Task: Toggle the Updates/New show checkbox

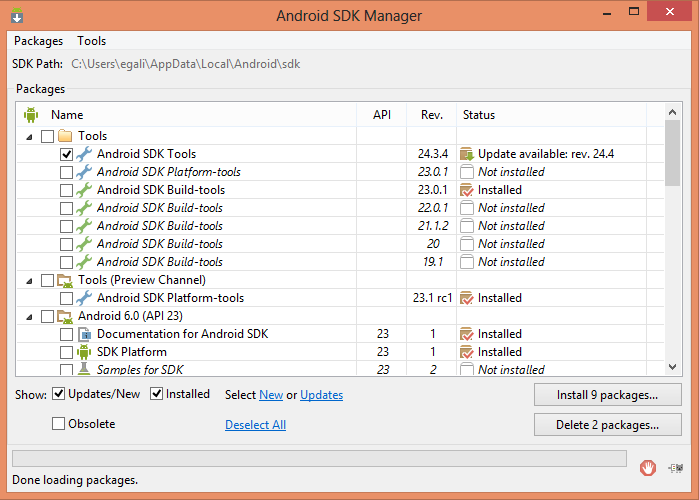Action: (58, 394)
